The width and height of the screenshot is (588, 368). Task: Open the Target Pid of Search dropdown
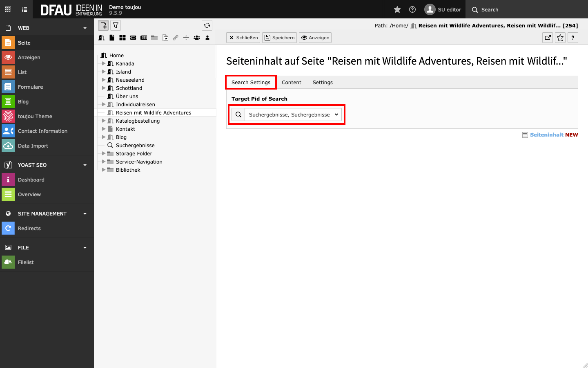point(293,114)
